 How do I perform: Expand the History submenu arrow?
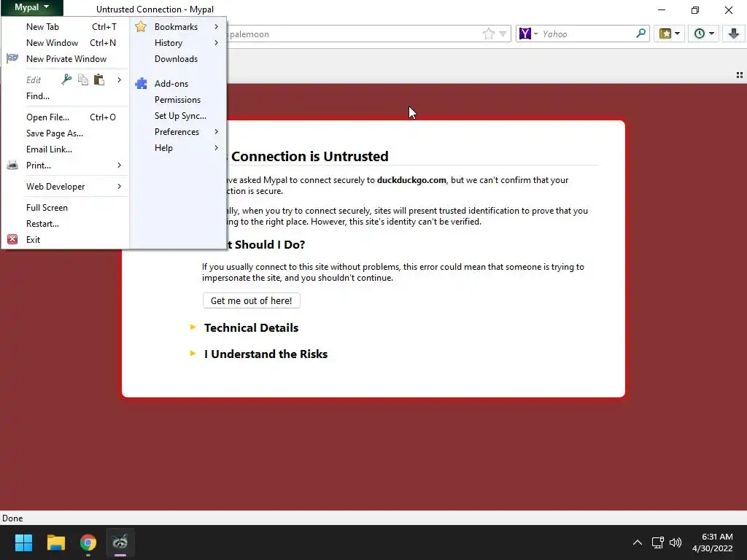tap(216, 43)
